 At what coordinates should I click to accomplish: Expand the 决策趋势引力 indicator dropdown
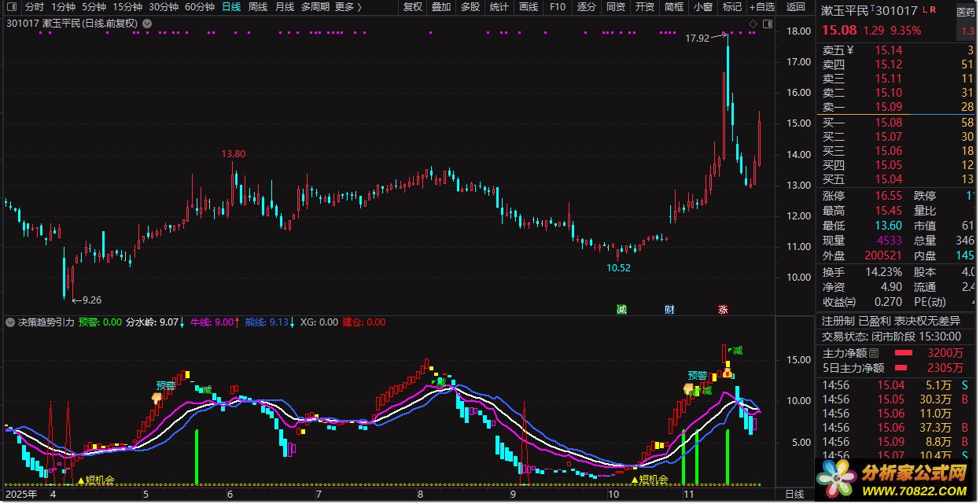(x=10, y=322)
